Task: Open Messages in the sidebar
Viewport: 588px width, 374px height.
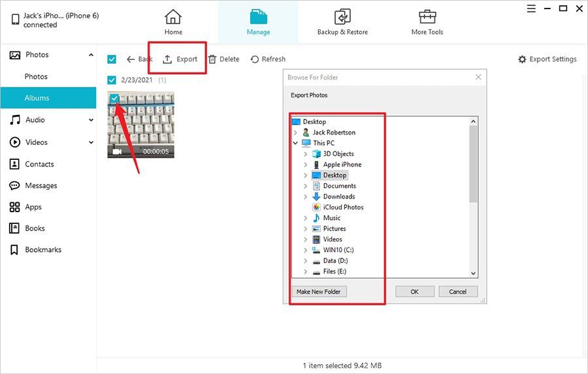Action: (x=41, y=185)
